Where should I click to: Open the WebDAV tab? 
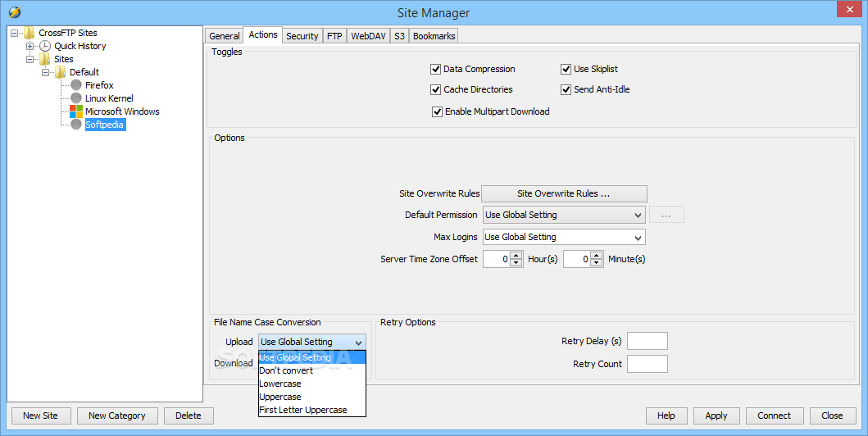point(368,36)
